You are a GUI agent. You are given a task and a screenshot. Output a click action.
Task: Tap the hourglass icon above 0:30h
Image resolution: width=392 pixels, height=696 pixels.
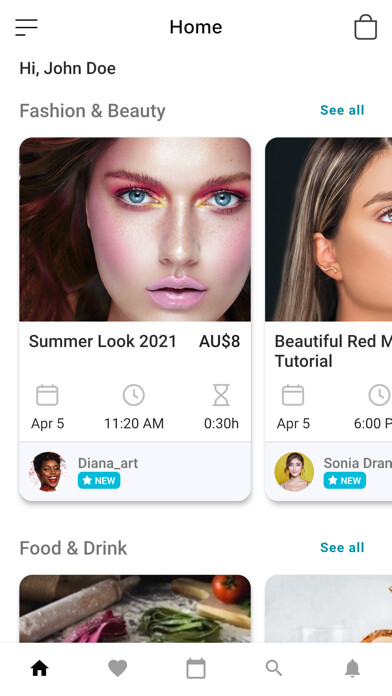point(221,395)
